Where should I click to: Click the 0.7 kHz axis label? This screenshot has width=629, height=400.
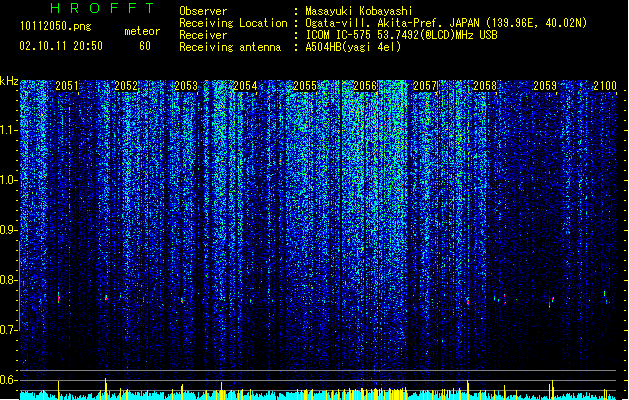point(9,330)
